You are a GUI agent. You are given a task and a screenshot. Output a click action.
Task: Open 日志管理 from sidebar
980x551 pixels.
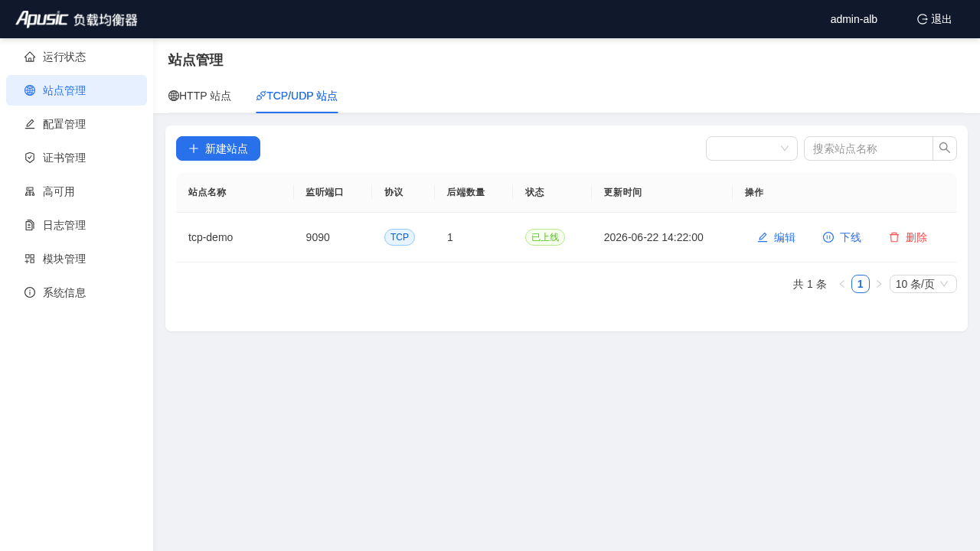click(77, 225)
